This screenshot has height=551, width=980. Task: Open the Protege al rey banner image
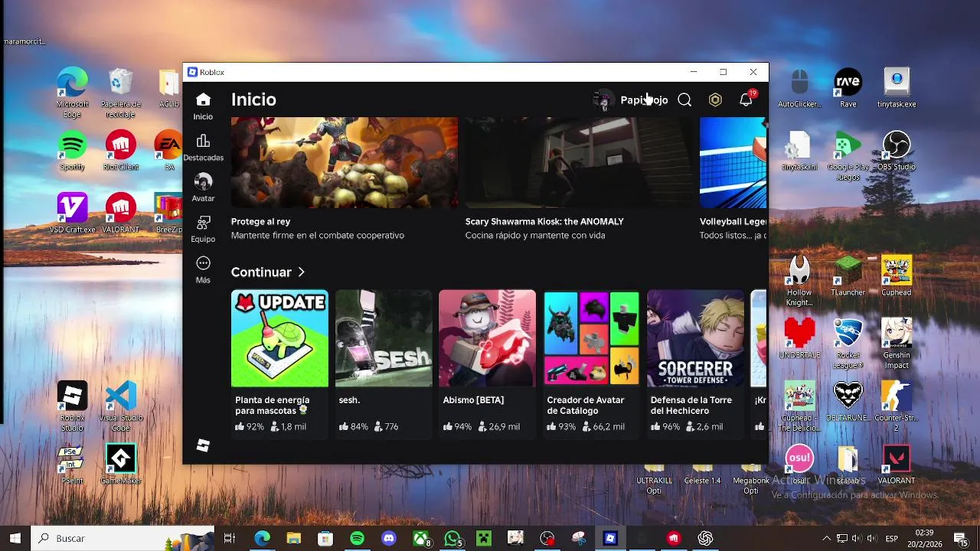(x=345, y=162)
